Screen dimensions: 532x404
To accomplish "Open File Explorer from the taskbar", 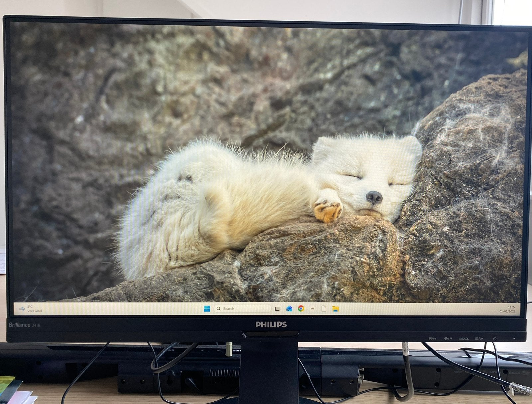I will coord(335,309).
